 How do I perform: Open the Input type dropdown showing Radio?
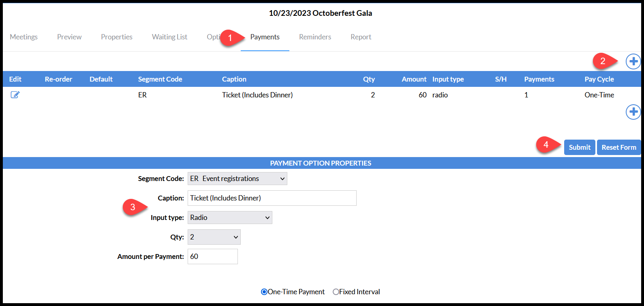tap(230, 218)
